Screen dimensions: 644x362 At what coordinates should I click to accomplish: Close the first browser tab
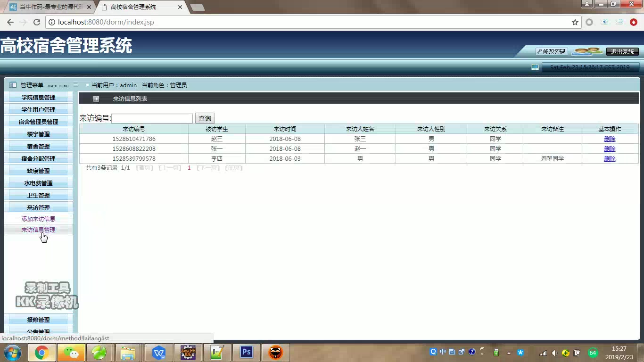89,7
